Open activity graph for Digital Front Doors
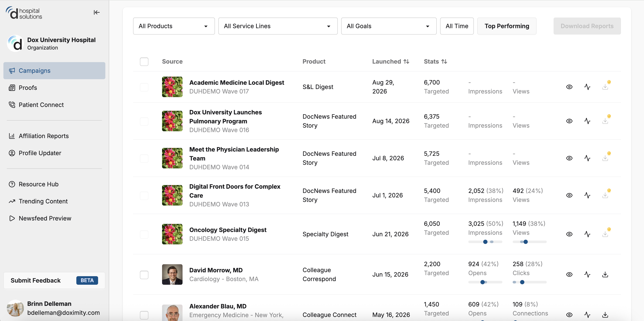The height and width of the screenshot is (321, 644). (x=587, y=195)
